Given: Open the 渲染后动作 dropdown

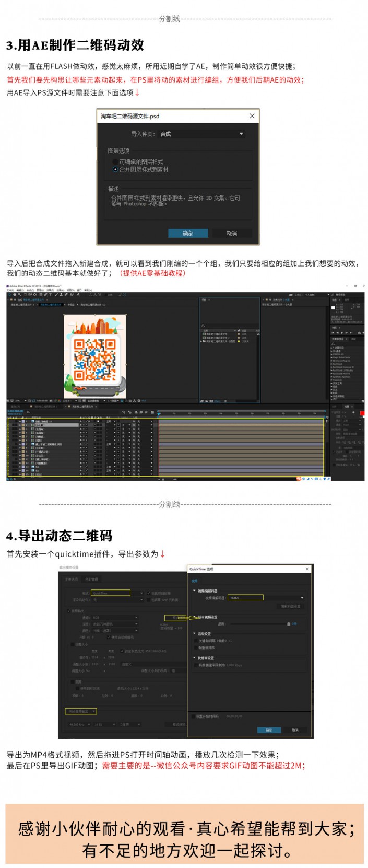Looking at the screenshot, I should [x=117, y=600].
